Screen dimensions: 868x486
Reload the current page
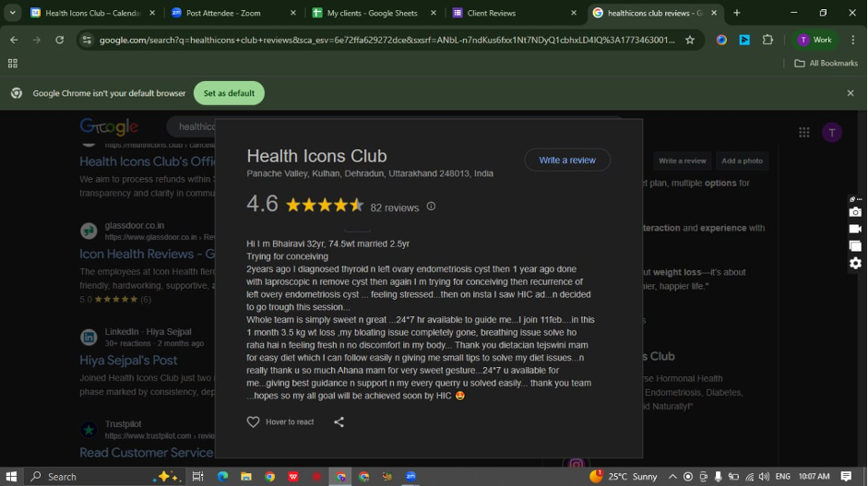pos(60,40)
